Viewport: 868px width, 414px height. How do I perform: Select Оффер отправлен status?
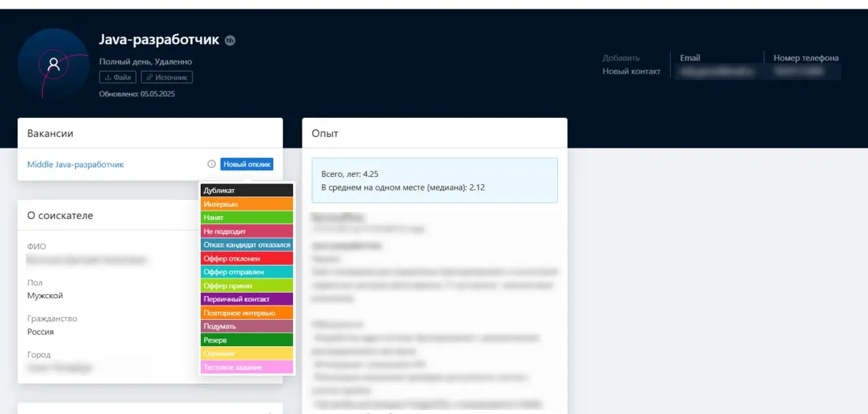pos(247,272)
